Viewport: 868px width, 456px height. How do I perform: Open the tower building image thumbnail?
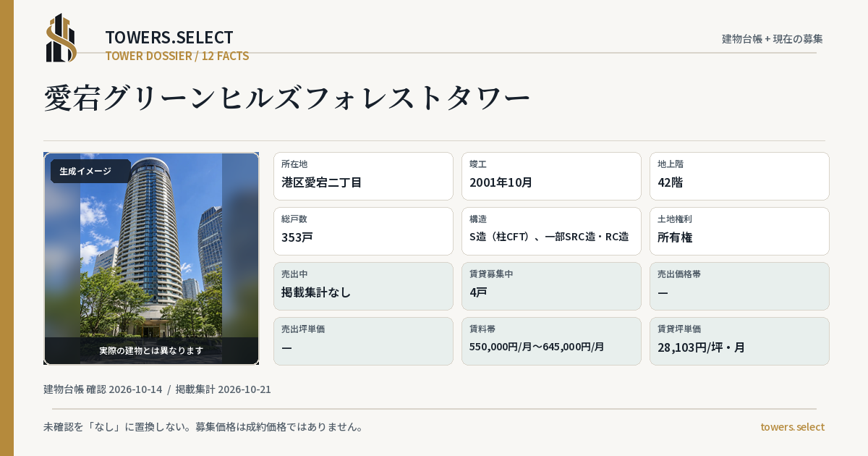coord(151,258)
